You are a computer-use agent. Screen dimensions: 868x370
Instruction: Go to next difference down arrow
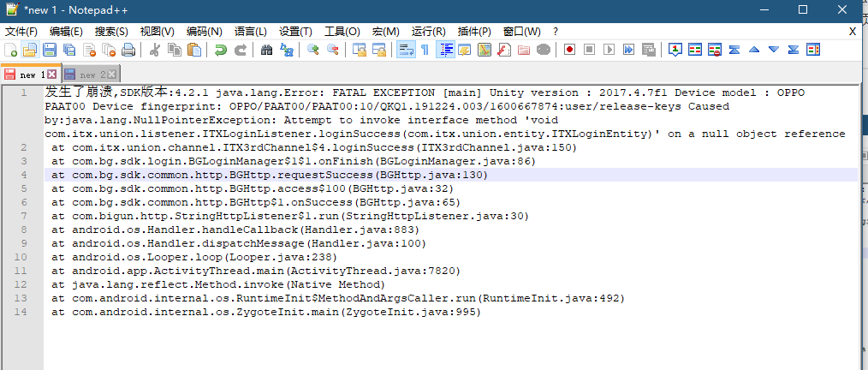point(774,50)
